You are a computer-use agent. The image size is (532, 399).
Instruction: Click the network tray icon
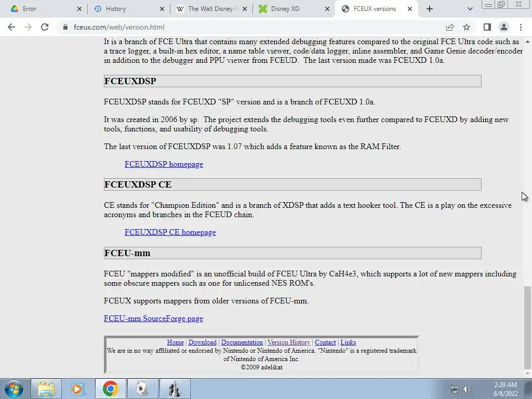(454, 389)
